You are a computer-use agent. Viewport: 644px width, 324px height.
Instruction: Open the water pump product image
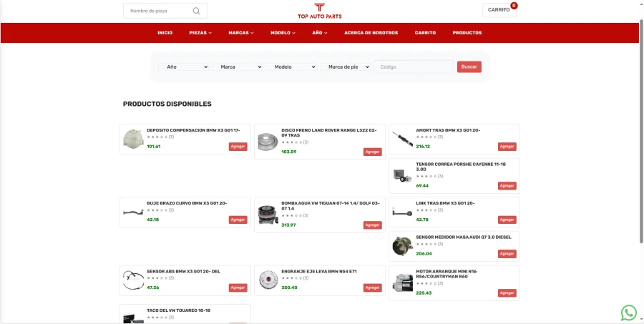pos(268,215)
